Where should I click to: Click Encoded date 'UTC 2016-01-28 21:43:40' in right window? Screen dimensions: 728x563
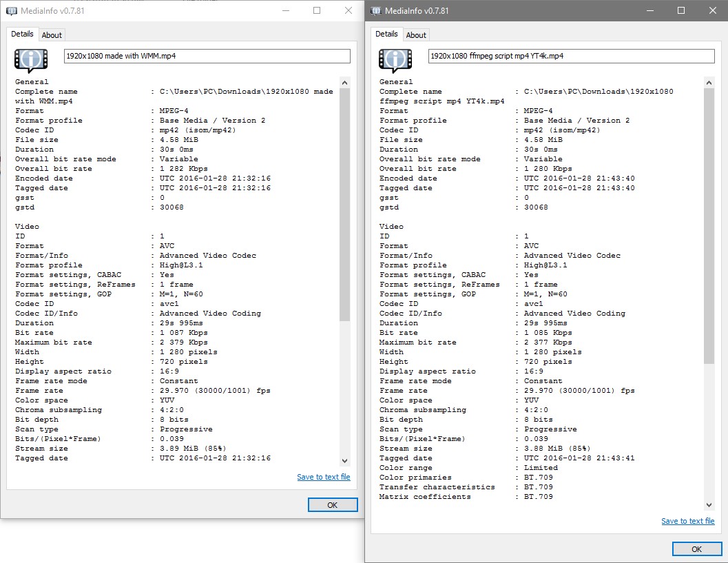pyautogui.click(x=579, y=178)
